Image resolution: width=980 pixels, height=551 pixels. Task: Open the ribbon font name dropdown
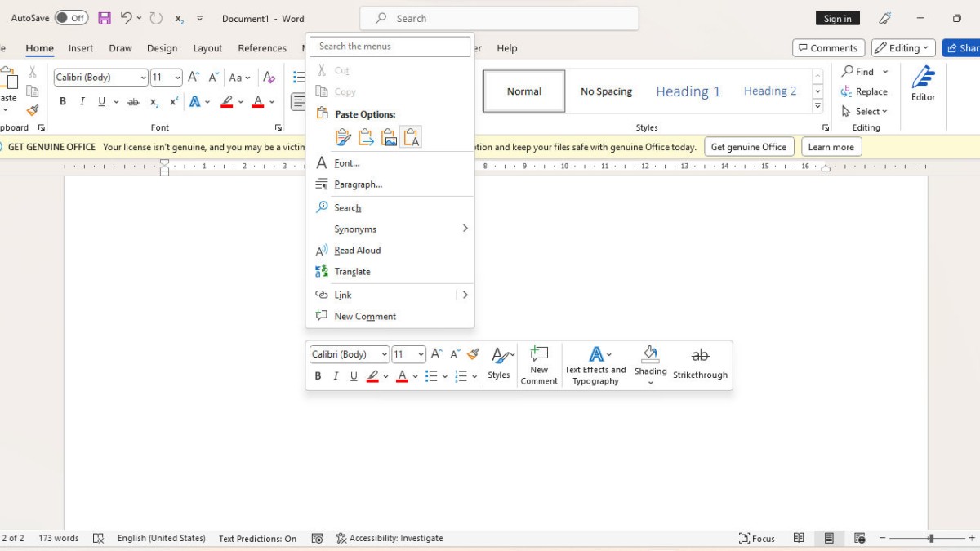click(x=143, y=78)
